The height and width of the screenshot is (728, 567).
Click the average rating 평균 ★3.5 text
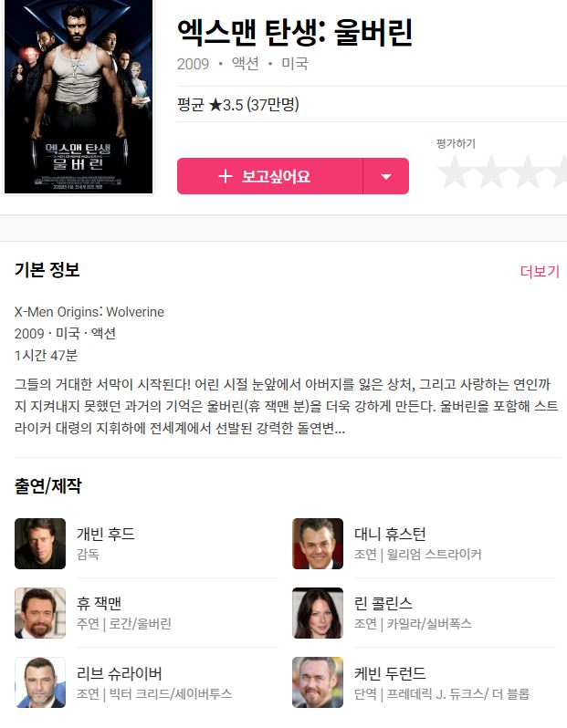[x=237, y=105]
